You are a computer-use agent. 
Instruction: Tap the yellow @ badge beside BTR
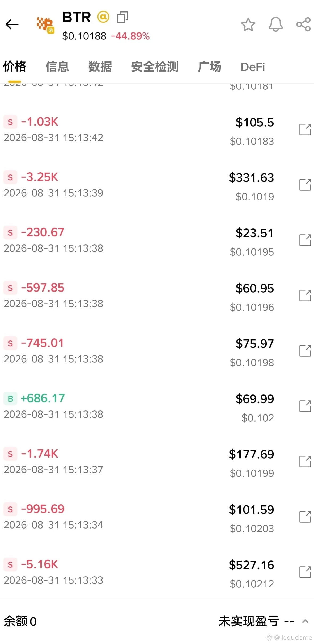point(103,17)
